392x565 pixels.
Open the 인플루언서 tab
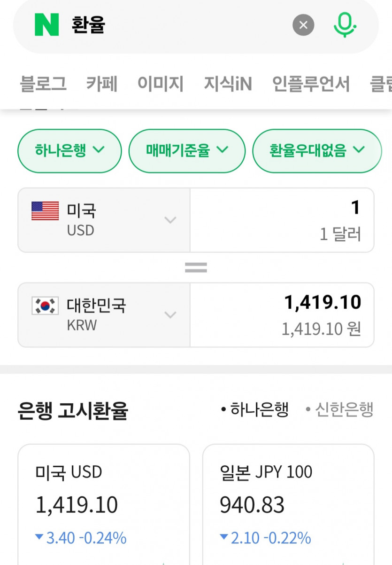pos(311,84)
